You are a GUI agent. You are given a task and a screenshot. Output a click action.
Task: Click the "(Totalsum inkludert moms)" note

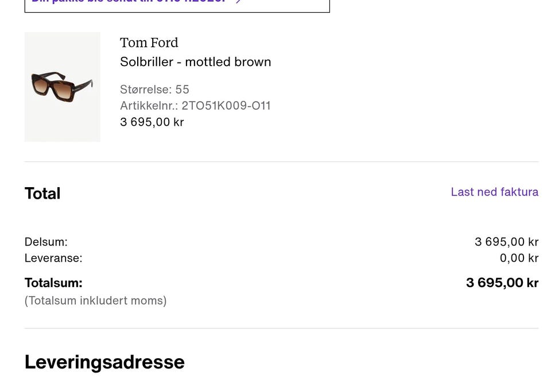(x=95, y=301)
